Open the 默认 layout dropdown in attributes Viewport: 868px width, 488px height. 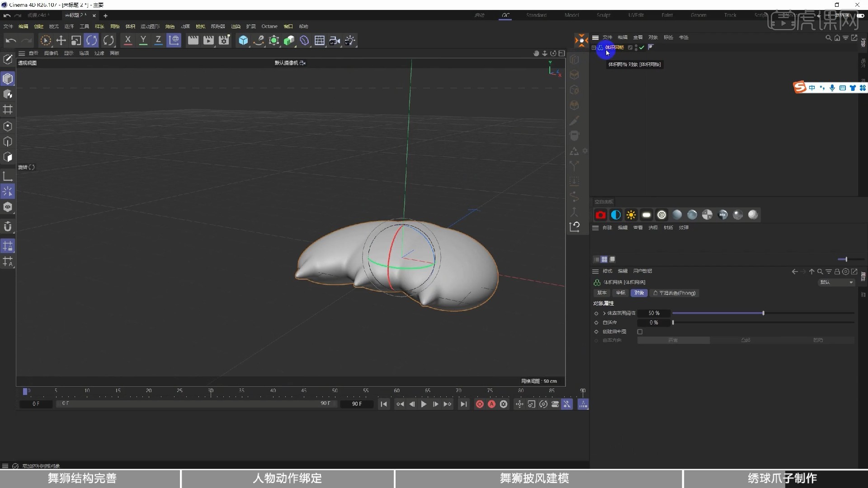pos(836,282)
